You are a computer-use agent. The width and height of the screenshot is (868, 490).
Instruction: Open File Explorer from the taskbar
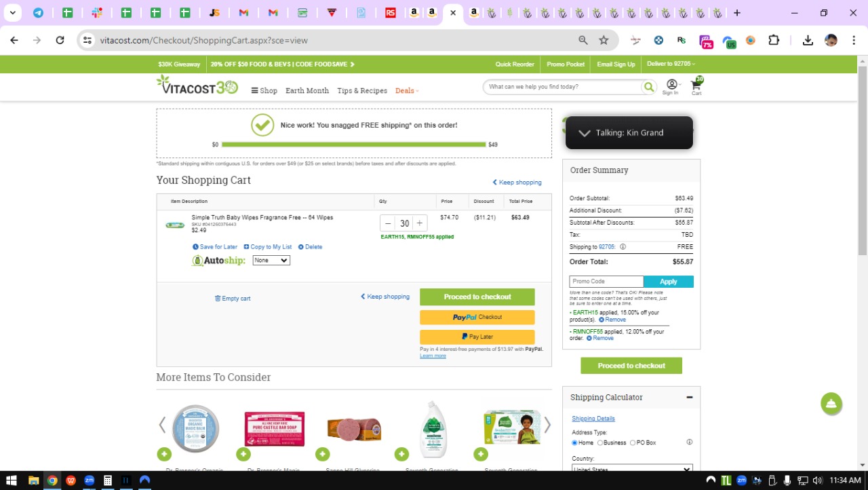pyautogui.click(x=33, y=480)
